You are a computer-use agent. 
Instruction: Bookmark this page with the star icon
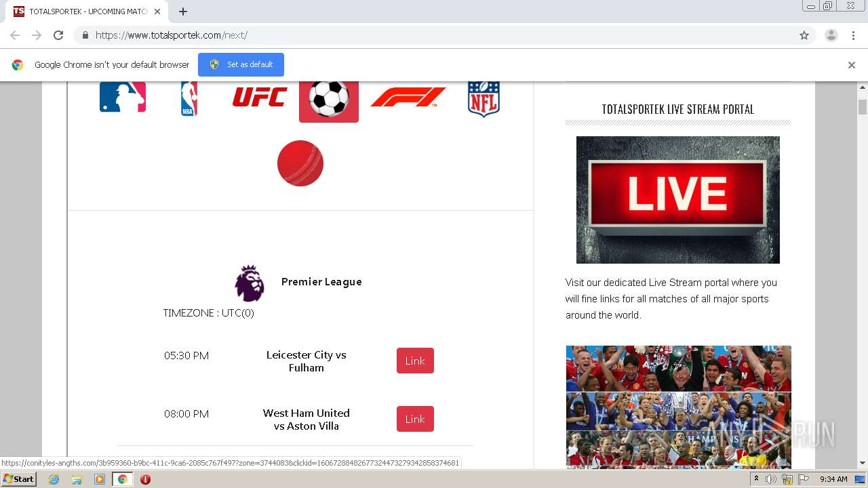click(804, 35)
